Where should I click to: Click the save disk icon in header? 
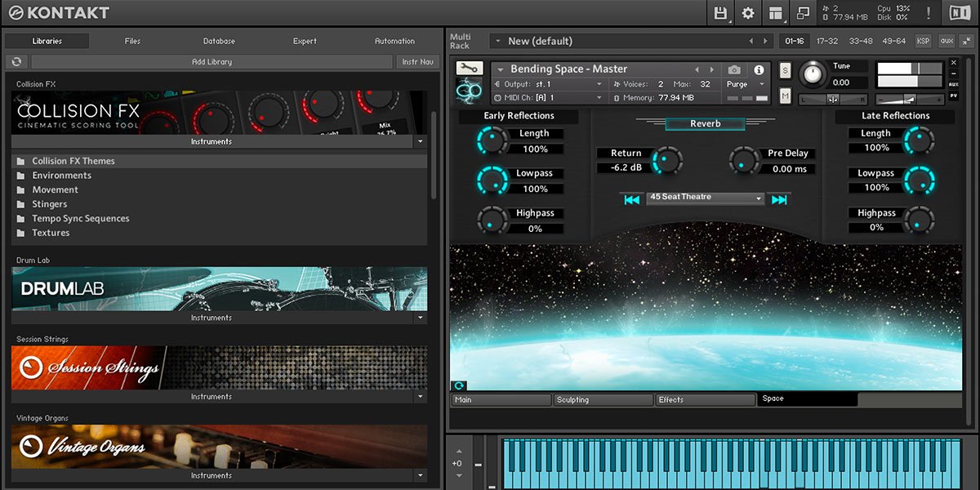pyautogui.click(x=720, y=13)
